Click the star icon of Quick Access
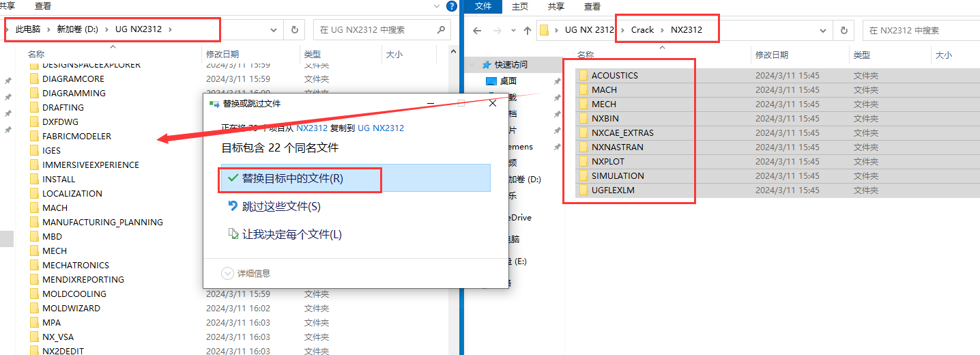The width and height of the screenshot is (980, 355). (487, 65)
